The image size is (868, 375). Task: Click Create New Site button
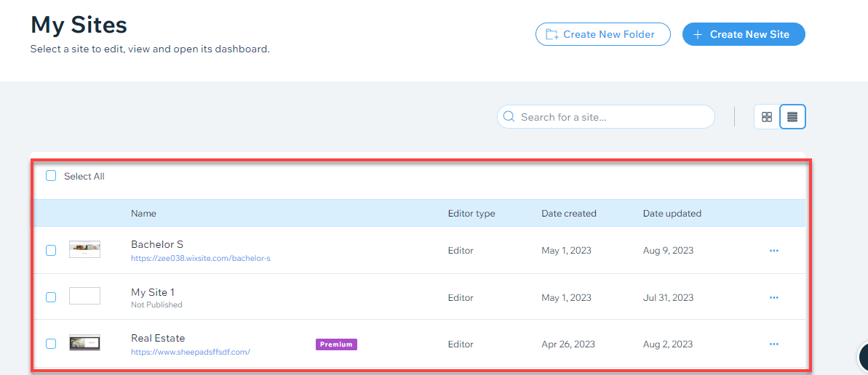tap(744, 34)
